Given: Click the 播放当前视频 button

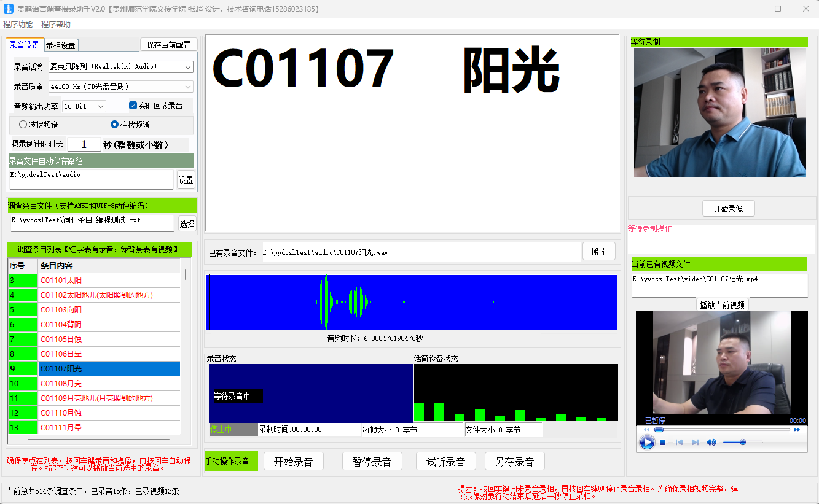Looking at the screenshot, I should coord(723,305).
